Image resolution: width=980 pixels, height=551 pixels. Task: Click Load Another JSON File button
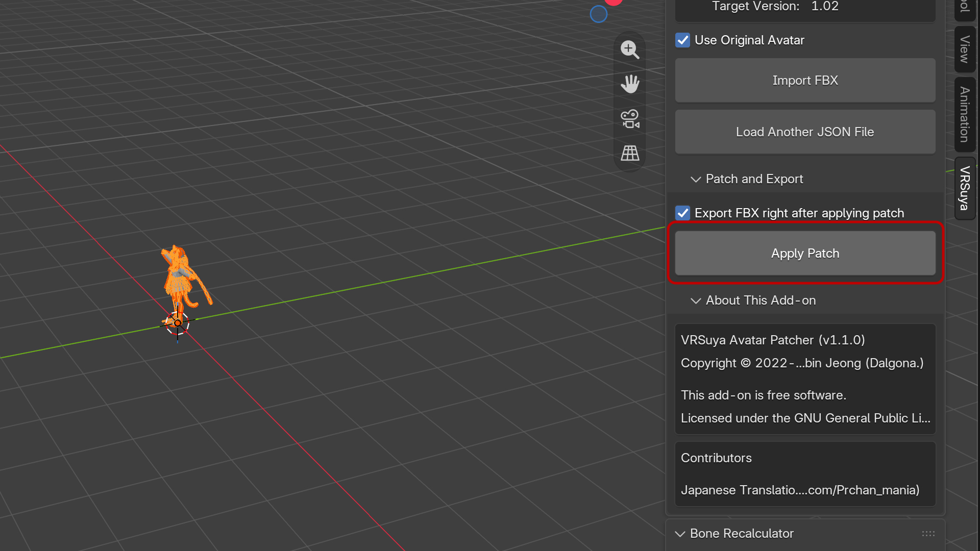pos(805,132)
